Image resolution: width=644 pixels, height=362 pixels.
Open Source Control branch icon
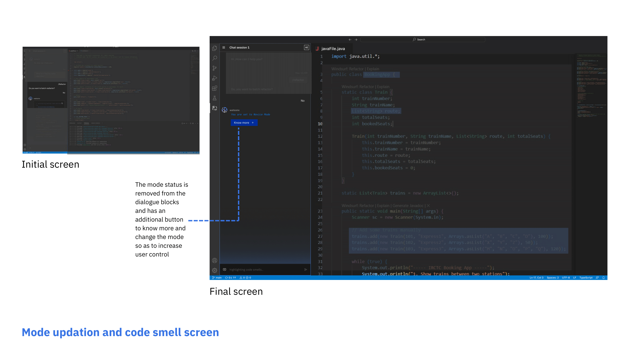click(x=214, y=68)
